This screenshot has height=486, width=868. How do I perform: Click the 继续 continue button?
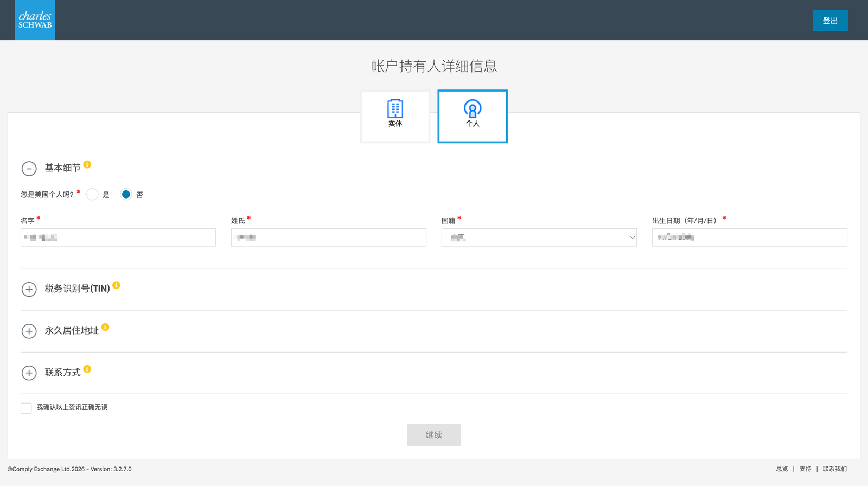click(434, 435)
